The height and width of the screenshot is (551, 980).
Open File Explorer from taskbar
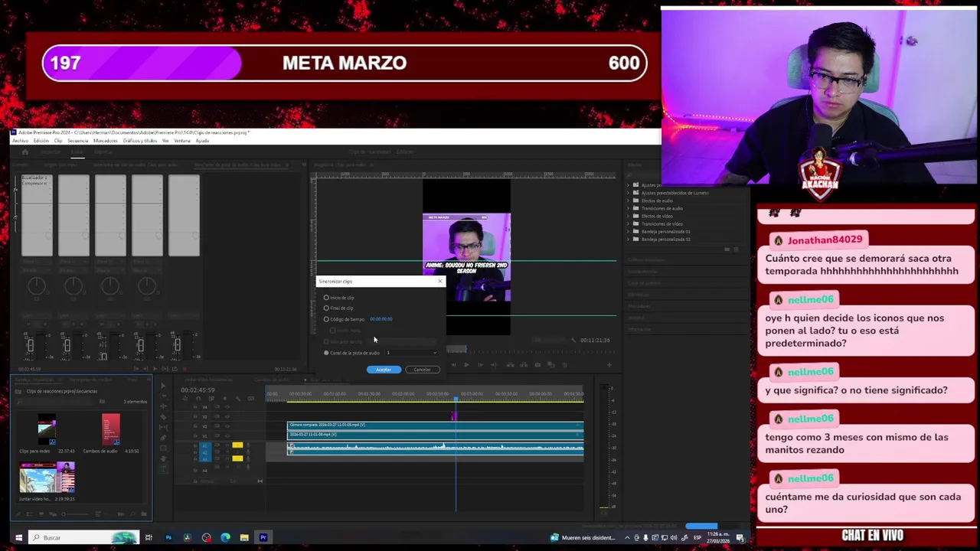[243, 537]
